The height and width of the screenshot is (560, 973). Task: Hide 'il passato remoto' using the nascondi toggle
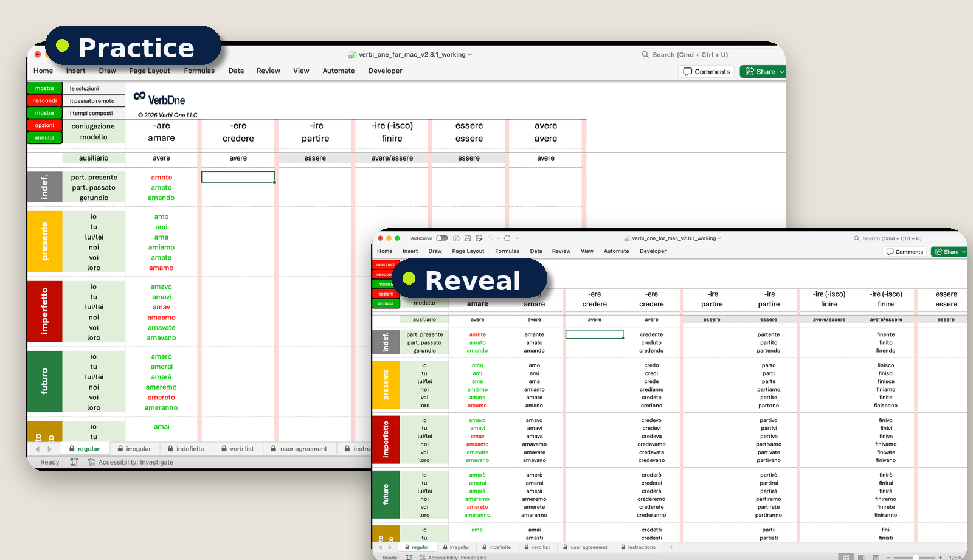44,100
